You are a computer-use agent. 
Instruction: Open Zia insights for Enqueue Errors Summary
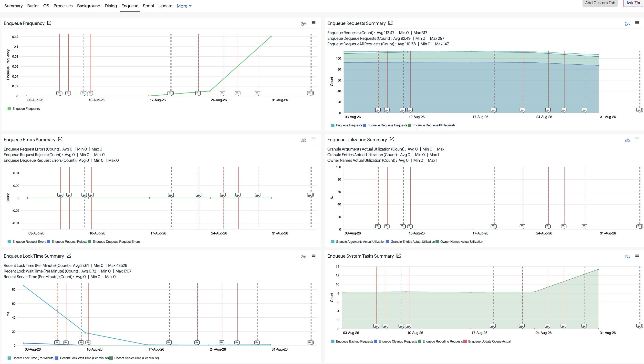click(303, 140)
